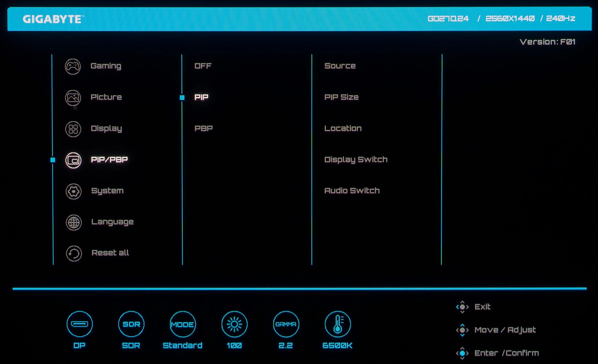Click the System gear icon
598x364 pixels.
pyautogui.click(x=73, y=191)
